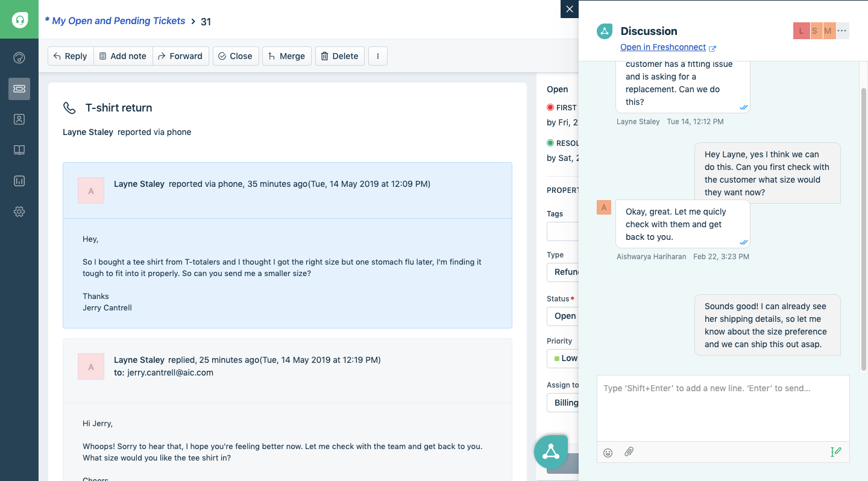
Task: Click the text formatting pen icon in composer
Action: (x=835, y=451)
